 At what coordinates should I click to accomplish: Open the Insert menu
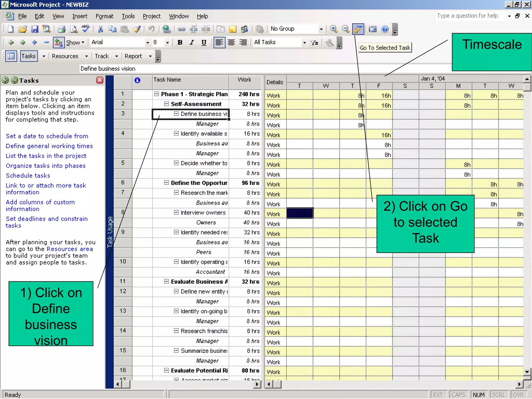click(80, 16)
